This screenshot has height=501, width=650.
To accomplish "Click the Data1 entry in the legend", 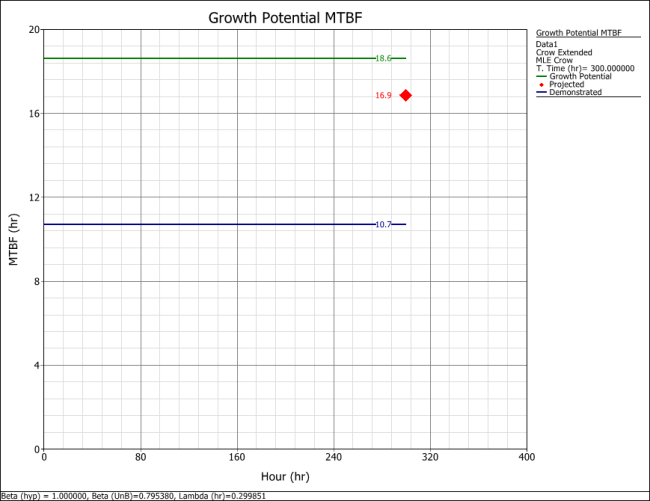I will tap(547, 44).
